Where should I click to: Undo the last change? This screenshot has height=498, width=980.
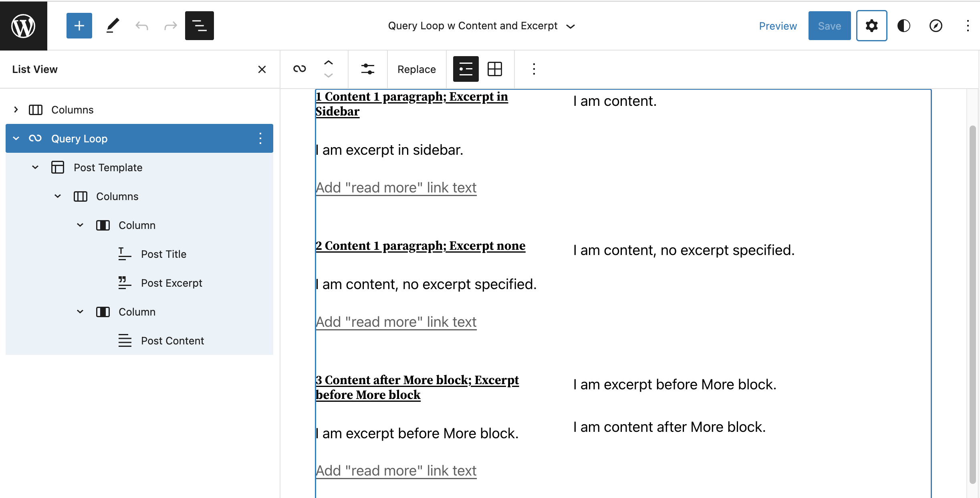click(x=141, y=25)
